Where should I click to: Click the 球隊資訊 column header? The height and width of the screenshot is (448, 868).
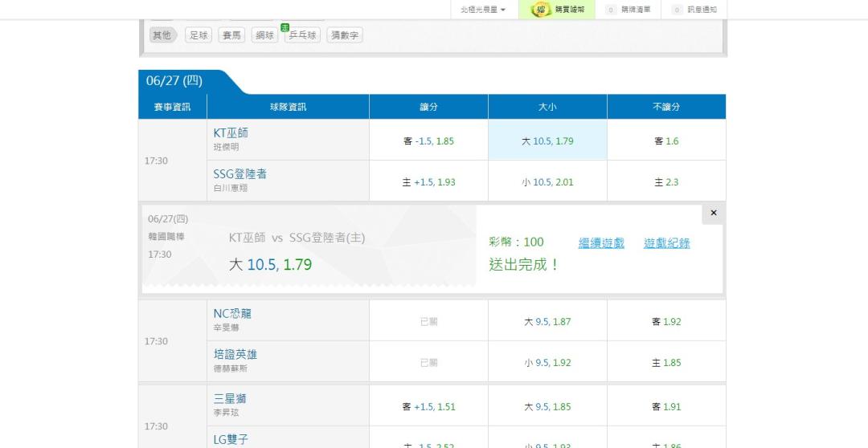click(288, 107)
